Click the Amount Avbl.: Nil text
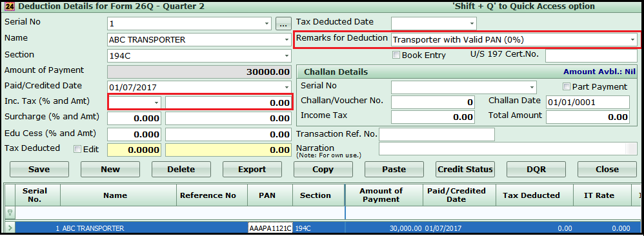This screenshot has width=644, height=236. [599, 72]
